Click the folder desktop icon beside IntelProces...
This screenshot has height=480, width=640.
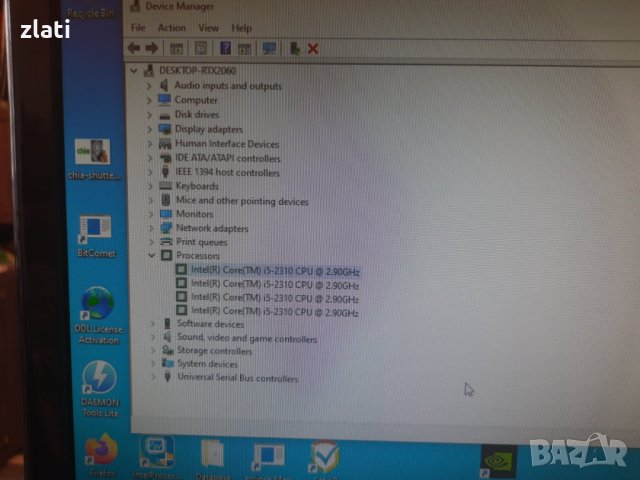[x=213, y=454]
